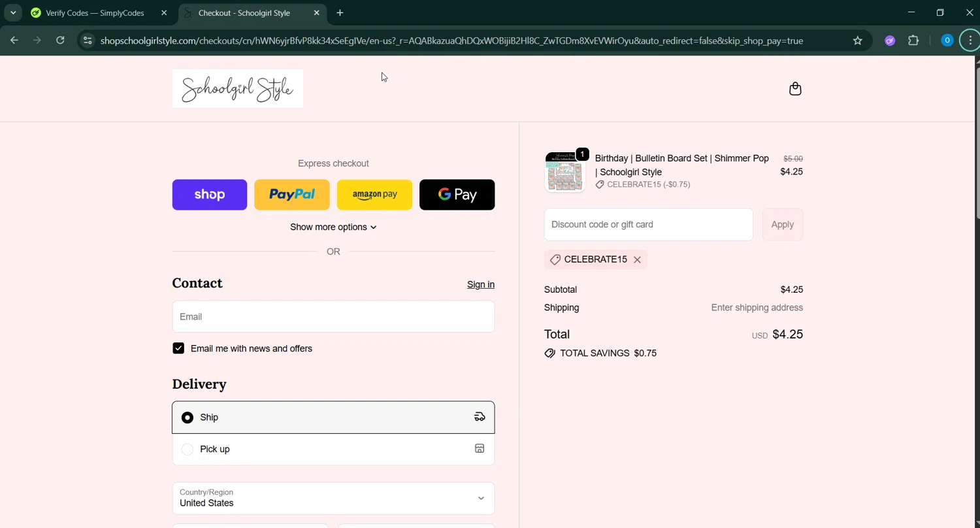The height and width of the screenshot is (528, 980).
Task: Click the Enter shipping address text
Action: pyautogui.click(x=757, y=308)
